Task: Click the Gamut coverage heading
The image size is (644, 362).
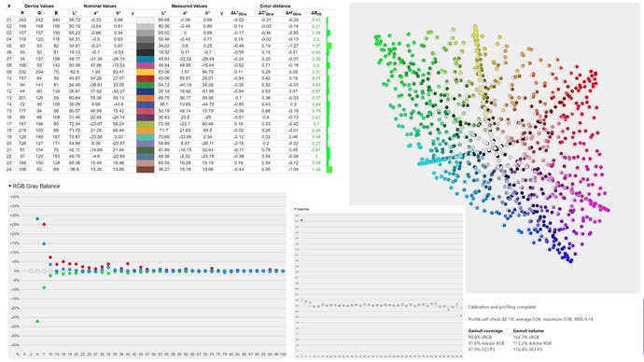Action: tap(485, 330)
